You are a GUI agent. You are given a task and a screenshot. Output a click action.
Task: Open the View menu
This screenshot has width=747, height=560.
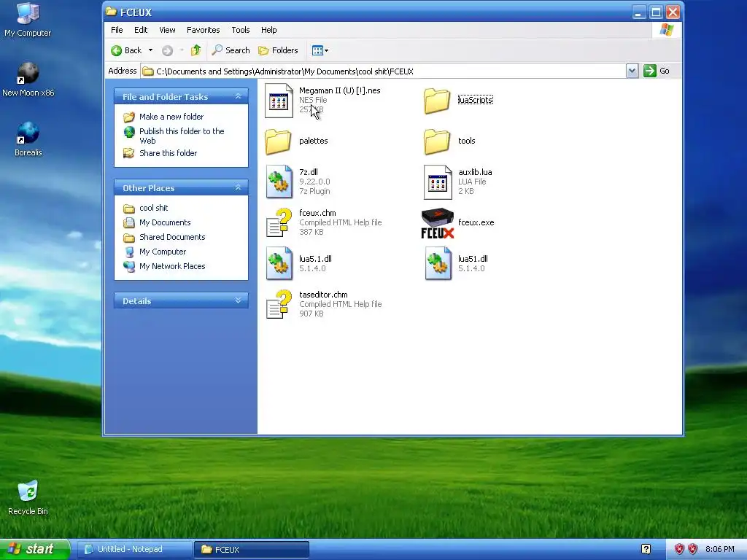(x=167, y=30)
